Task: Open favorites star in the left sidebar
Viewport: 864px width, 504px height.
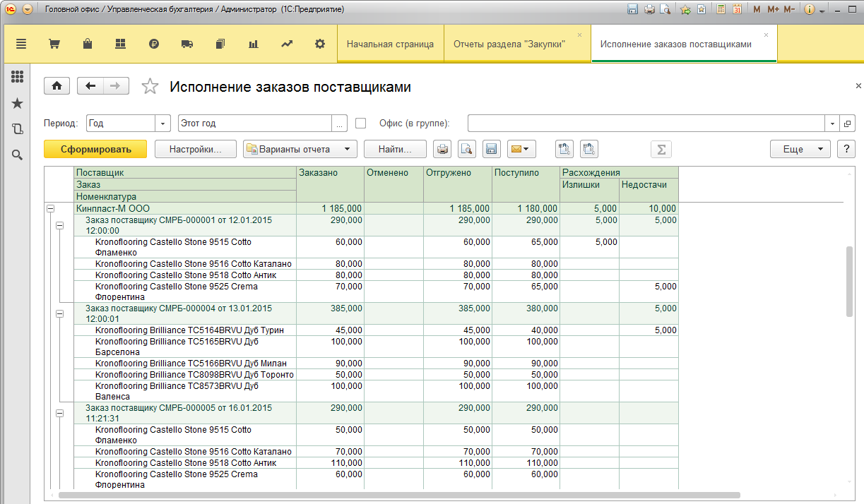Action: (18, 104)
